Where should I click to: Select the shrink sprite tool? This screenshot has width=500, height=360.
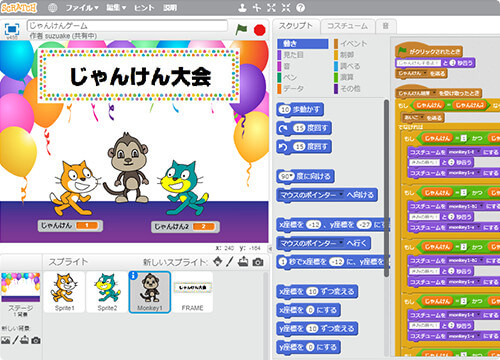[286, 8]
